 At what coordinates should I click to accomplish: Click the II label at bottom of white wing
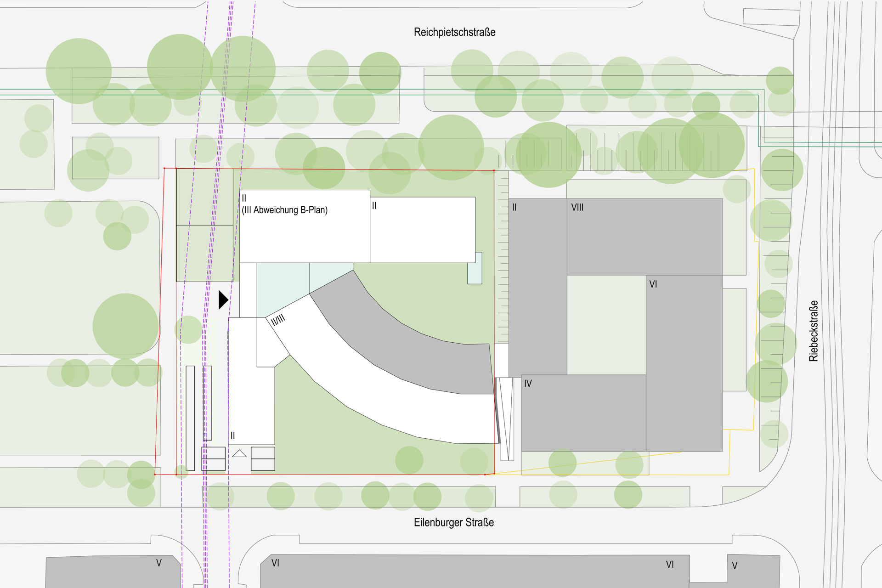pos(232,435)
